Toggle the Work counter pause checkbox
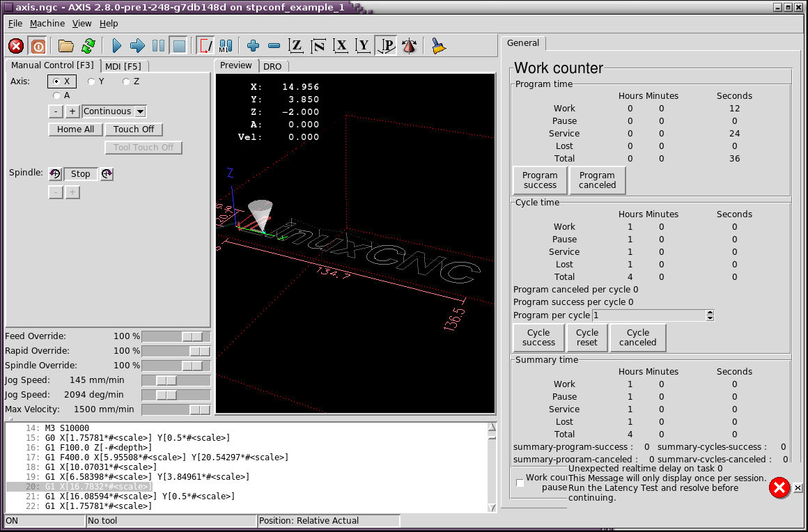808x532 pixels. [520, 483]
